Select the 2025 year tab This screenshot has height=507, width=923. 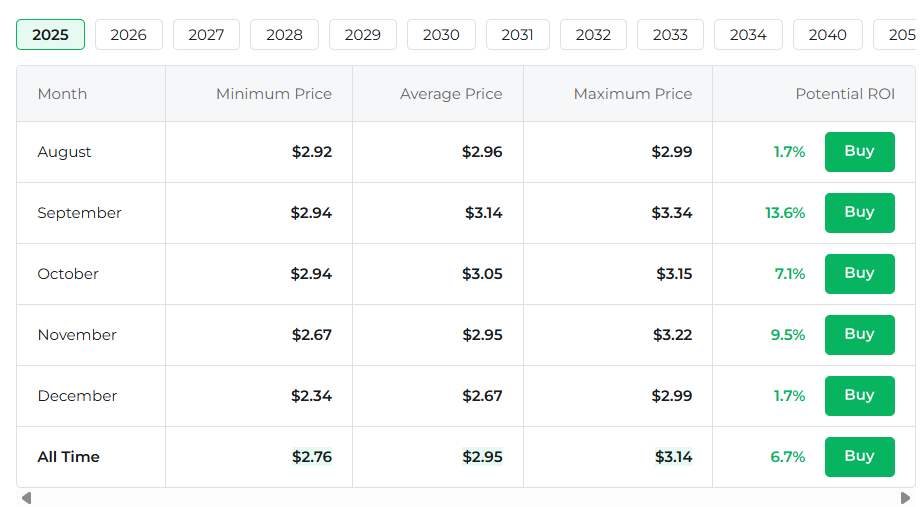[50, 35]
